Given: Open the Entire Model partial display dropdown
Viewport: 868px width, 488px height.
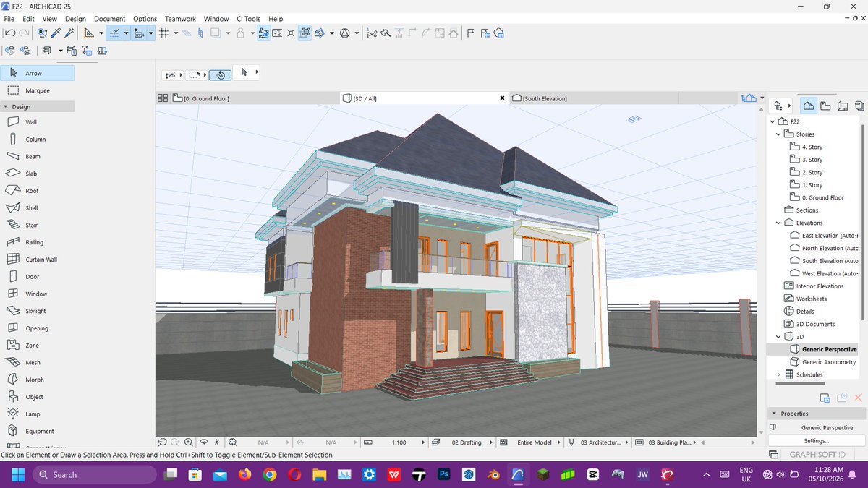Looking at the screenshot, I should click(529, 442).
